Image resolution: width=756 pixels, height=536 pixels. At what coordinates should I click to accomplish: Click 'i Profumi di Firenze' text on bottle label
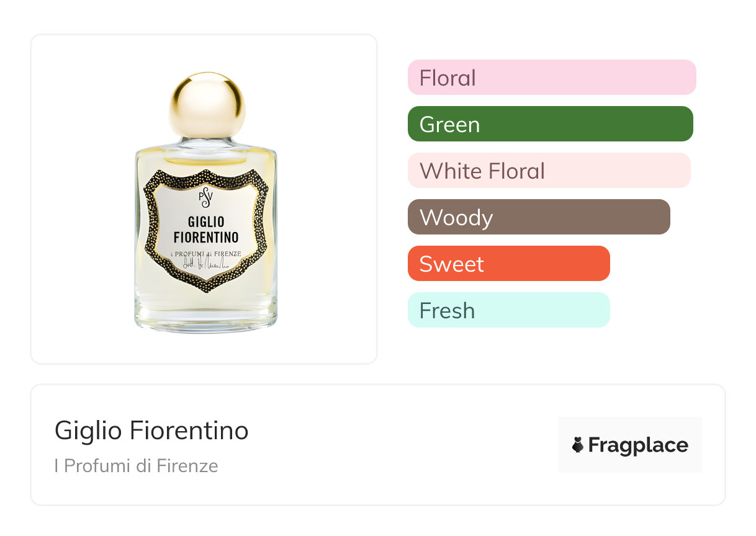[205, 253]
